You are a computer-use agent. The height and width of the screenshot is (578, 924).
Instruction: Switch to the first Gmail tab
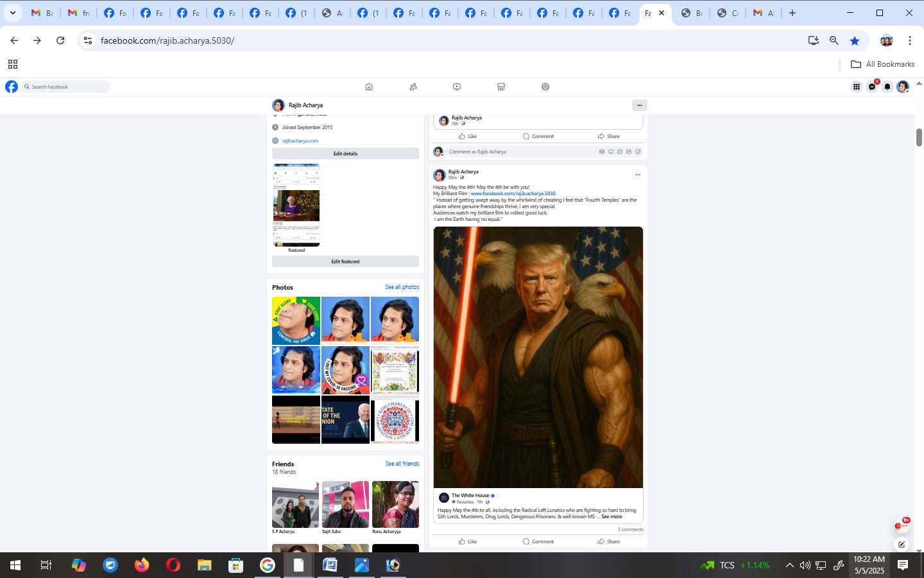click(42, 13)
